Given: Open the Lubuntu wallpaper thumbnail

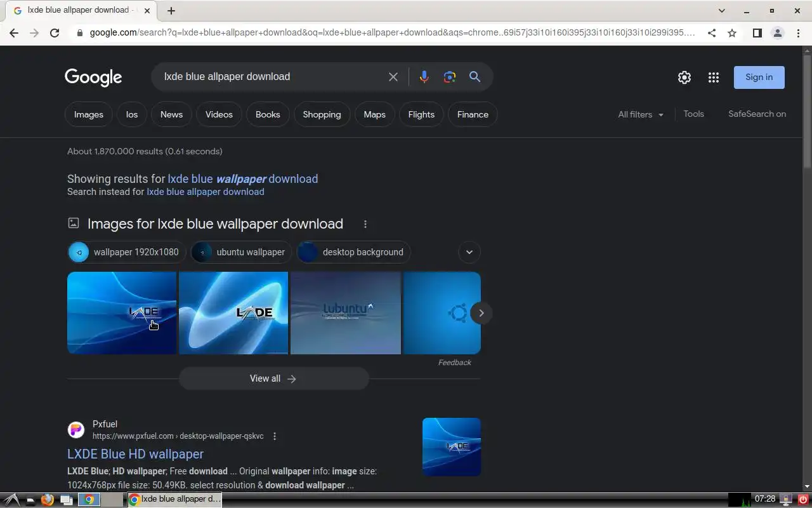Looking at the screenshot, I should tap(346, 313).
